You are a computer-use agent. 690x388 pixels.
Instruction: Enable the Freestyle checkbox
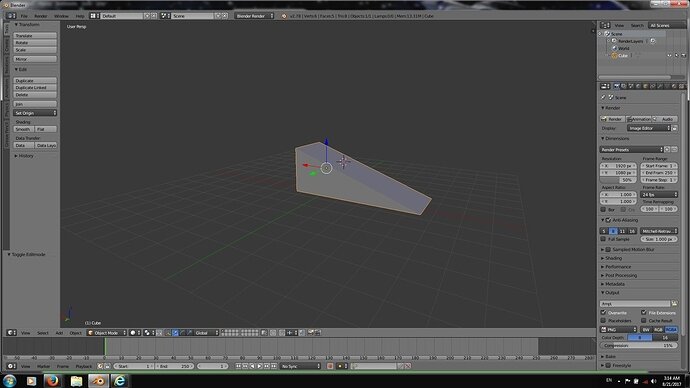click(609, 365)
